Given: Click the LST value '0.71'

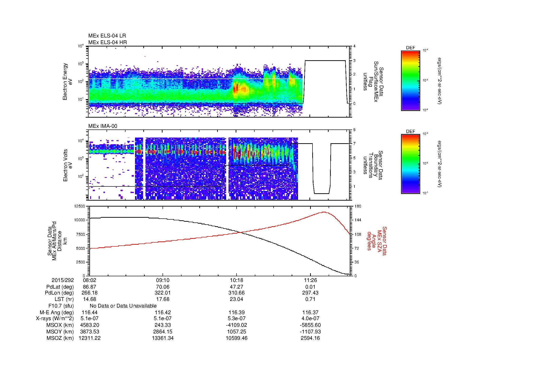Looking at the screenshot, I should coord(310,299).
